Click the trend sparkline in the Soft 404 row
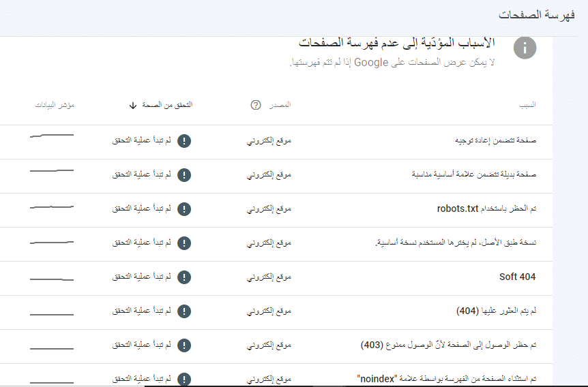Image resolution: width=588 pixels, height=387 pixels. (52, 279)
